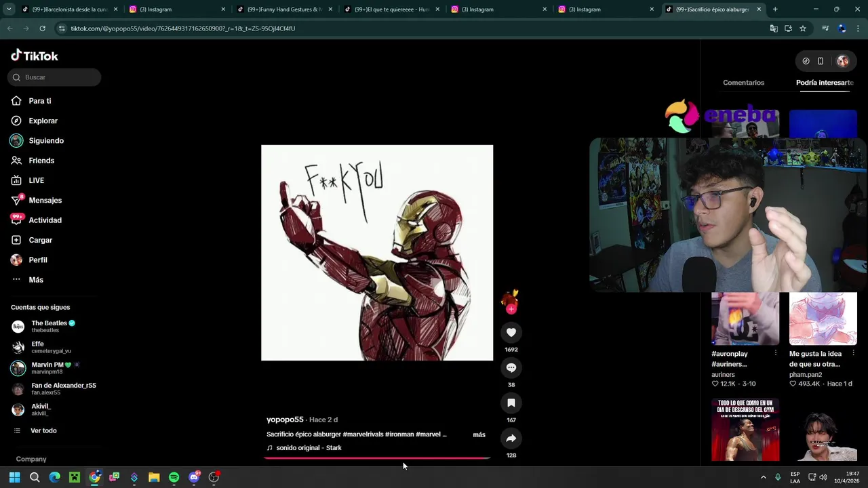This screenshot has height=488, width=868.
Task: Open #ironman hashtag
Action: click(x=399, y=434)
